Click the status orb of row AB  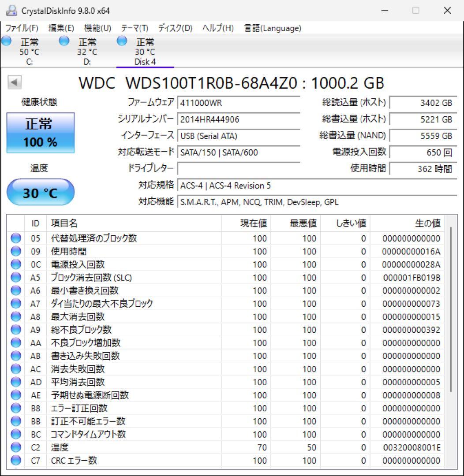click(x=16, y=356)
